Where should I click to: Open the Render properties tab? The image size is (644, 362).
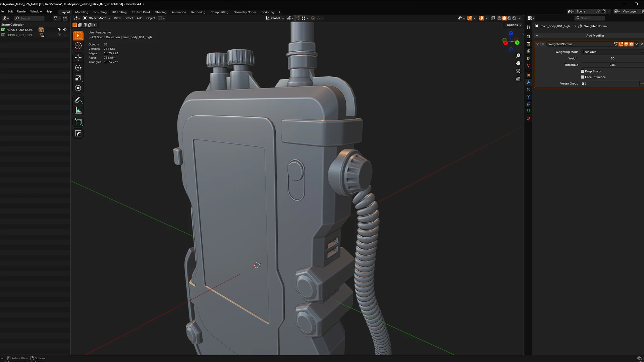pyautogui.click(x=529, y=37)
